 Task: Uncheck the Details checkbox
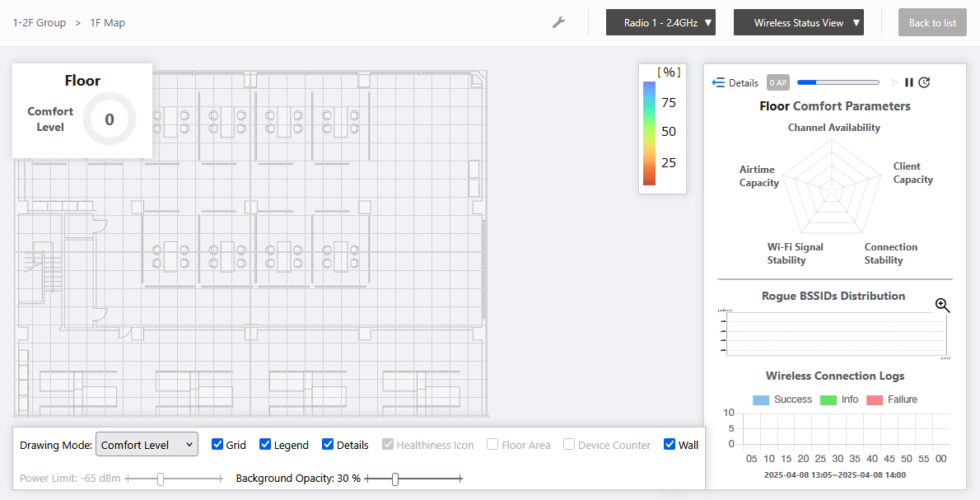click(328, 445)
